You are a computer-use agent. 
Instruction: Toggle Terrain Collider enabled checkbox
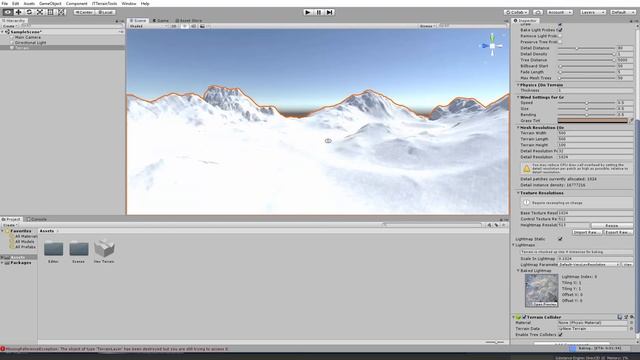pos(524,317)
